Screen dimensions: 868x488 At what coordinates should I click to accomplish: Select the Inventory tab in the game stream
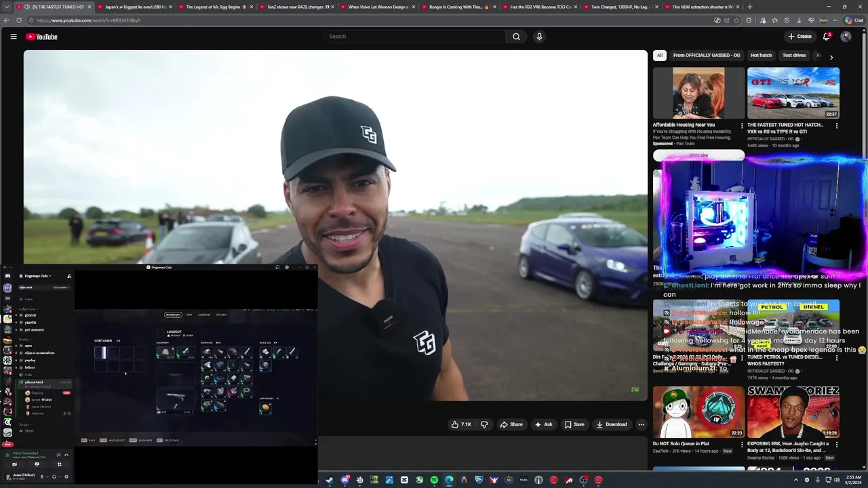point(173,314)
